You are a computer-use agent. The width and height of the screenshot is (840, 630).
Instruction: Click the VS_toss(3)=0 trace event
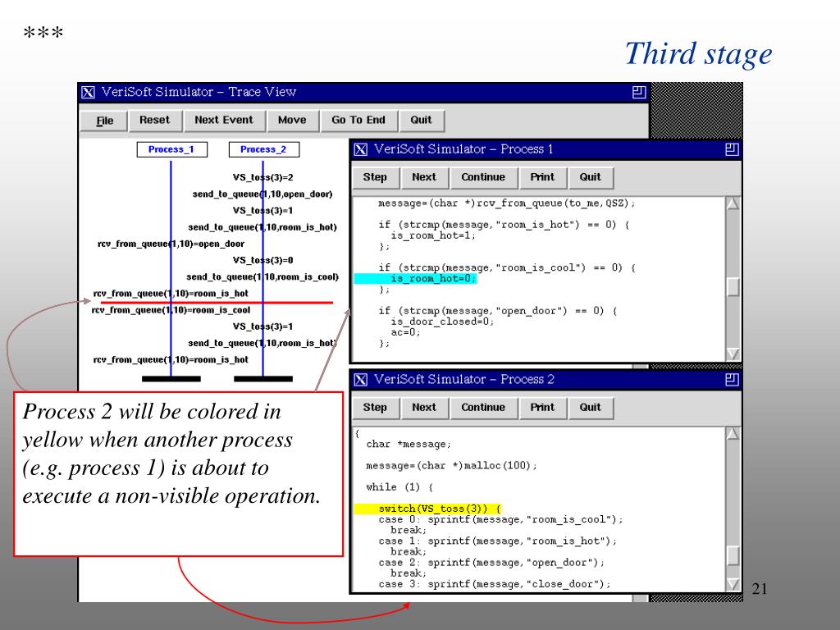263,260
